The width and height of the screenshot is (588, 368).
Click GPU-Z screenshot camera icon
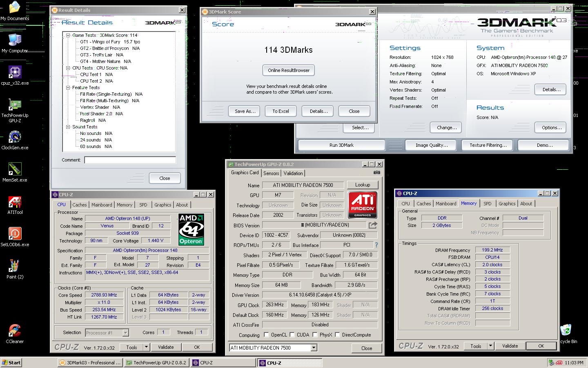pos(377,173)
